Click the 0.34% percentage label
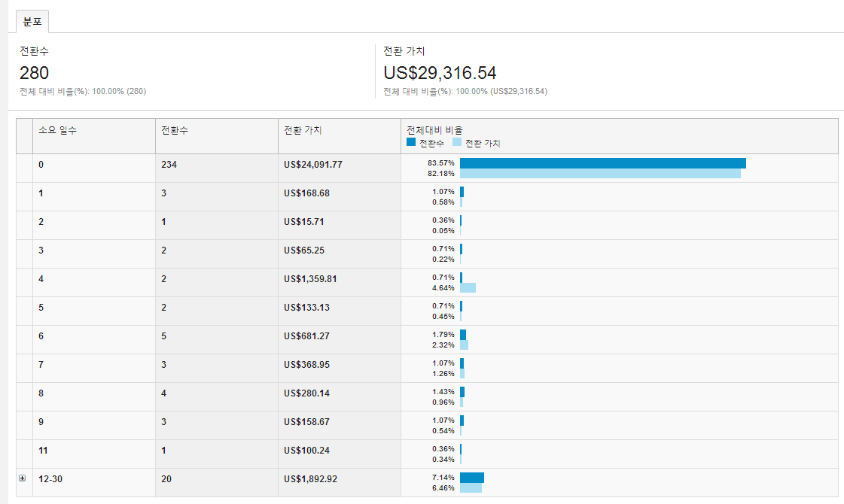This screenshot has width=844, height=504. (x=443, y=460)
